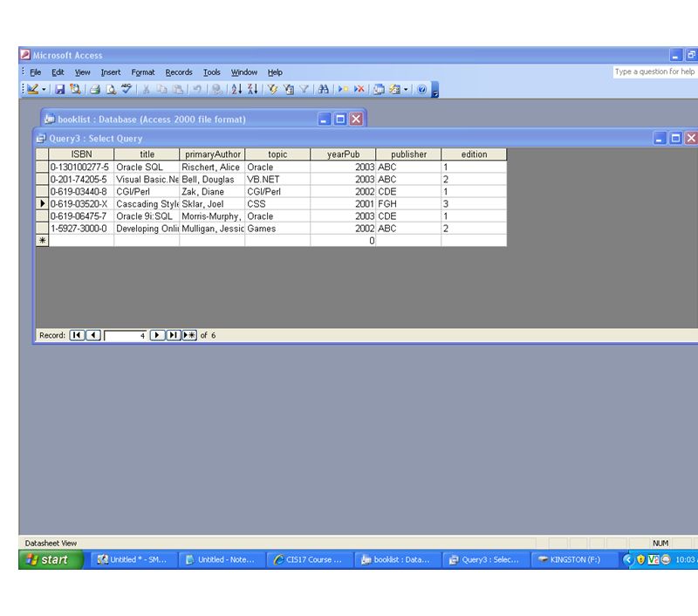Screen dimensions: 698x616
Task: Click the ISBN cell '0-619-03440-8'
Action: pyautogui.click(x=81, y=191)
